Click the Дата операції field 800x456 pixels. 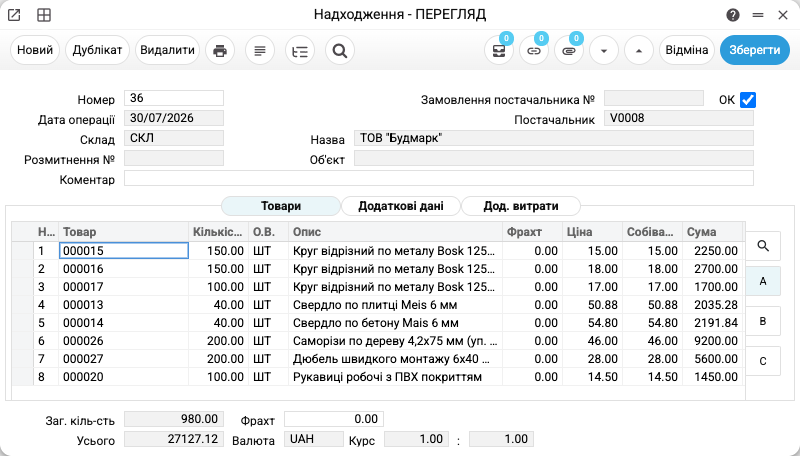174,118
